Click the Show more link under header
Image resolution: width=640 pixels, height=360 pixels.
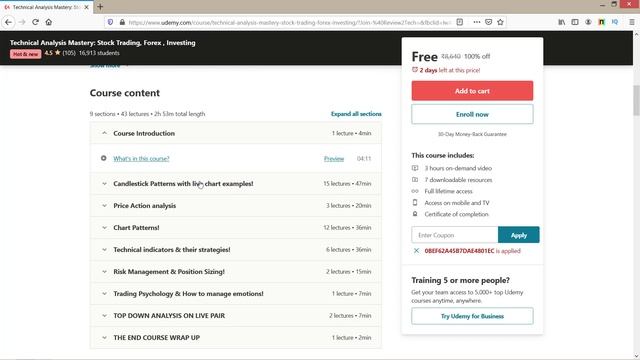[105, 66]
